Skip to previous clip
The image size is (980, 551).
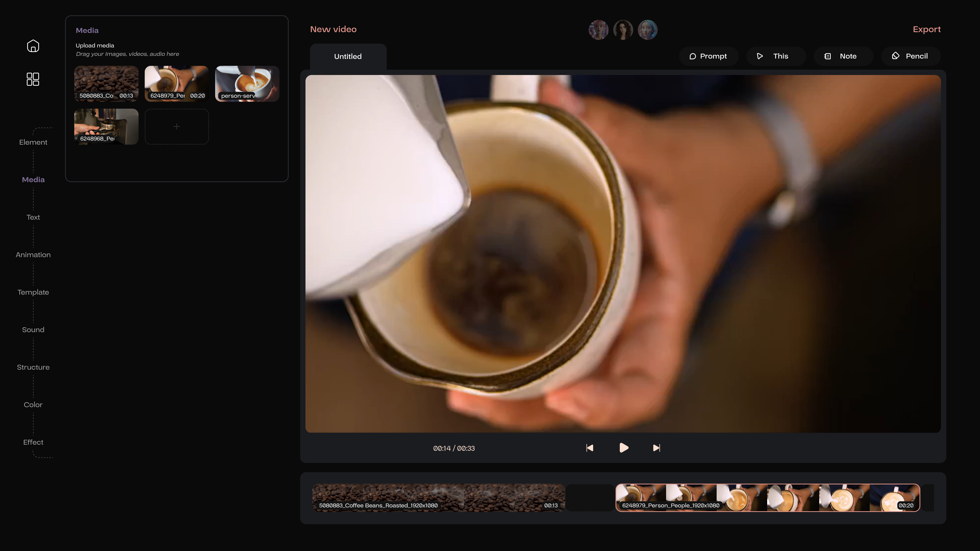pyautogui.click(x=590, y=448)
